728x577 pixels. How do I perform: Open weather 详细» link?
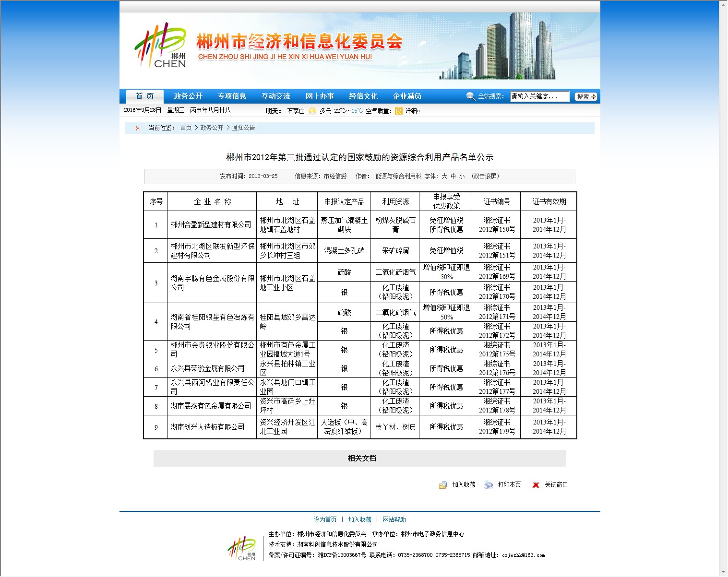point(413,111)
